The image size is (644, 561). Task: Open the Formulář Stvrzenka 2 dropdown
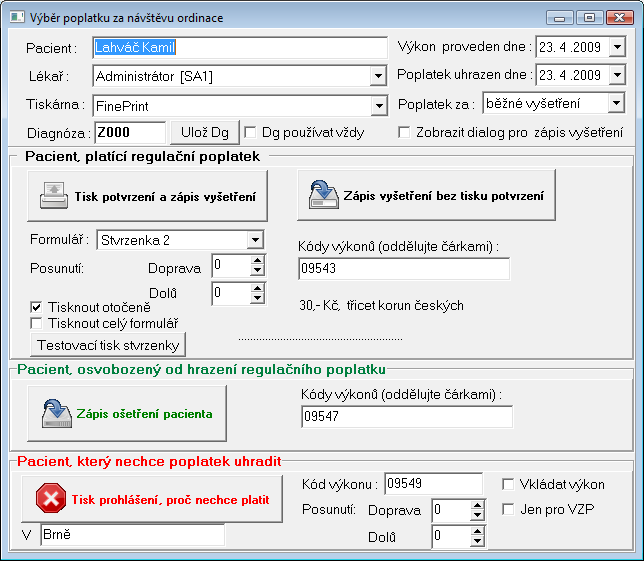pos(255,239)
